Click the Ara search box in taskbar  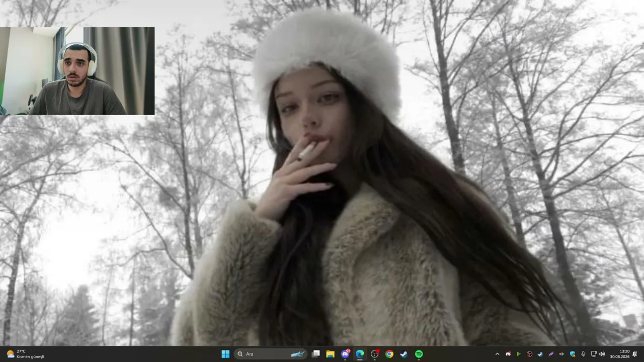(x=271, y=354)
